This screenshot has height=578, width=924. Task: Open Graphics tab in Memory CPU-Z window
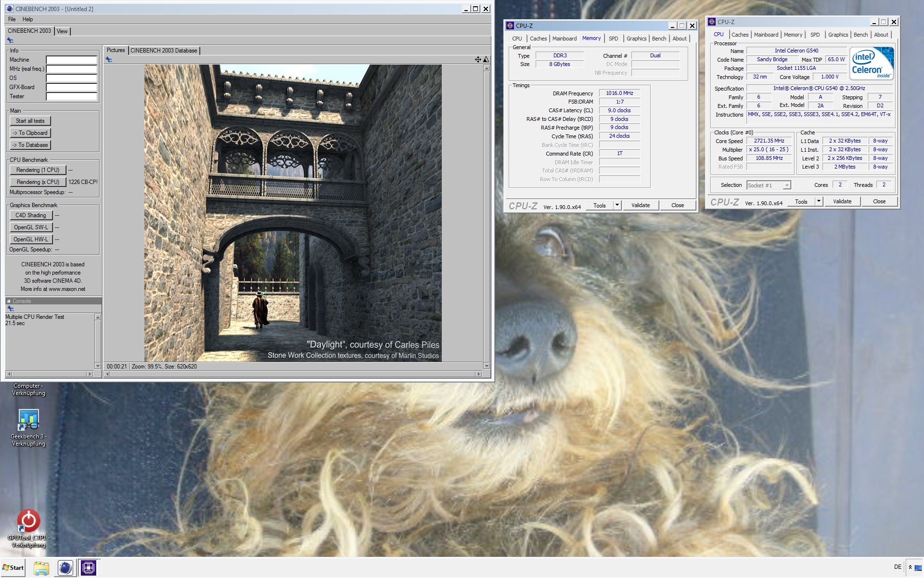coord(636,39)
